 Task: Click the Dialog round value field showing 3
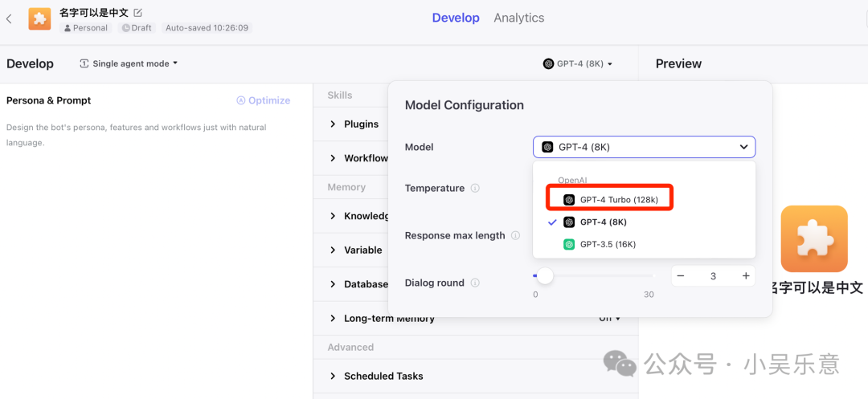coord(713,275)
